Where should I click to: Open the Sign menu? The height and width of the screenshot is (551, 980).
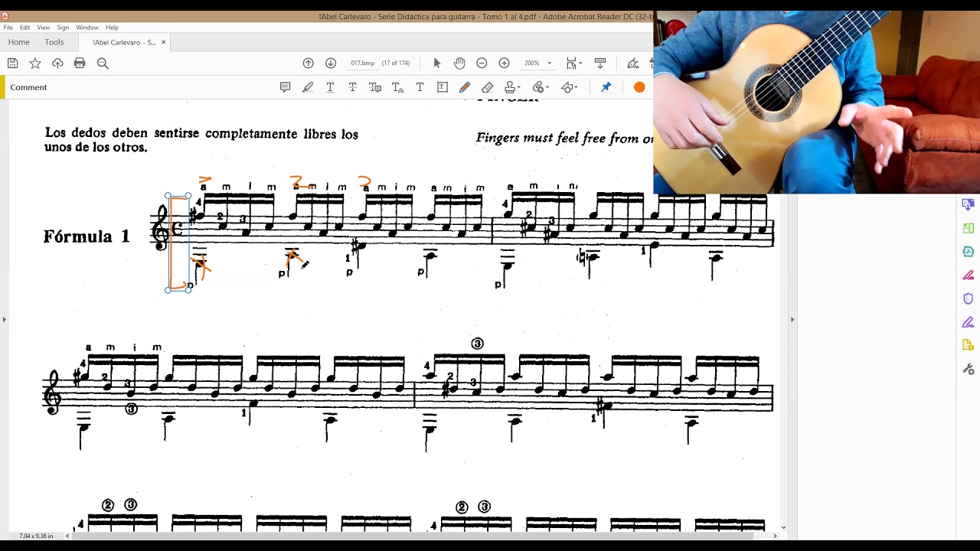coord(63,28)
